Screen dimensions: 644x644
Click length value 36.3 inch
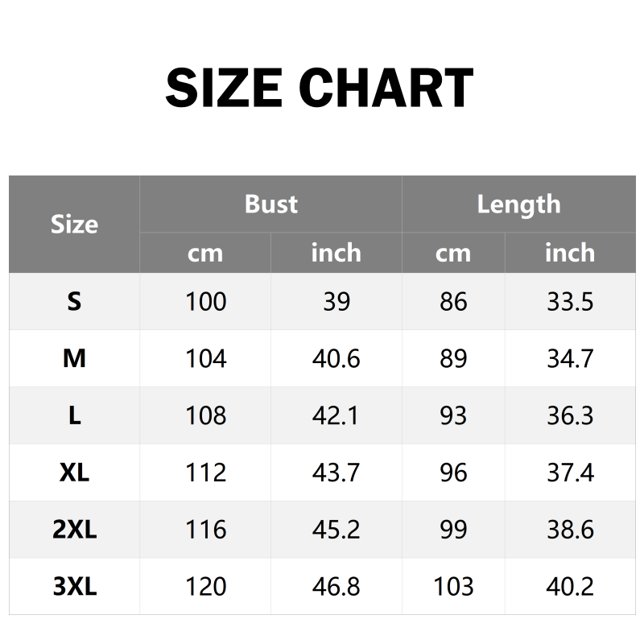coord(570,415)
